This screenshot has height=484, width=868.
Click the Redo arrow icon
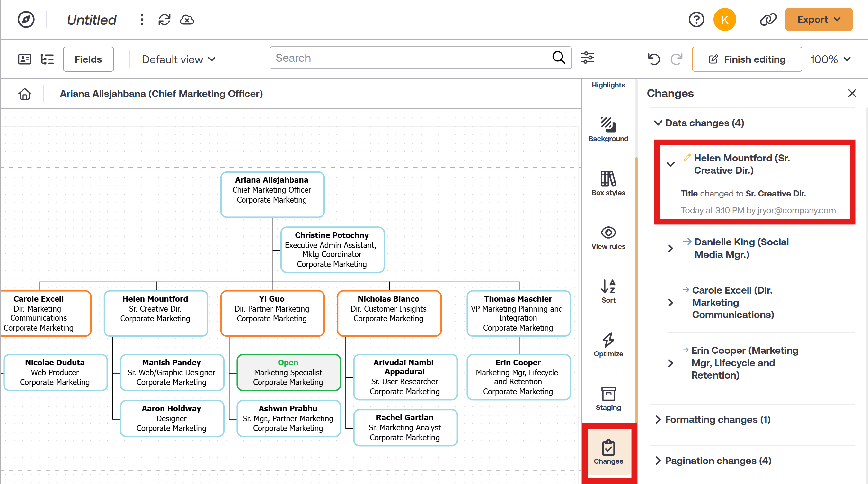tap(676, 59)
